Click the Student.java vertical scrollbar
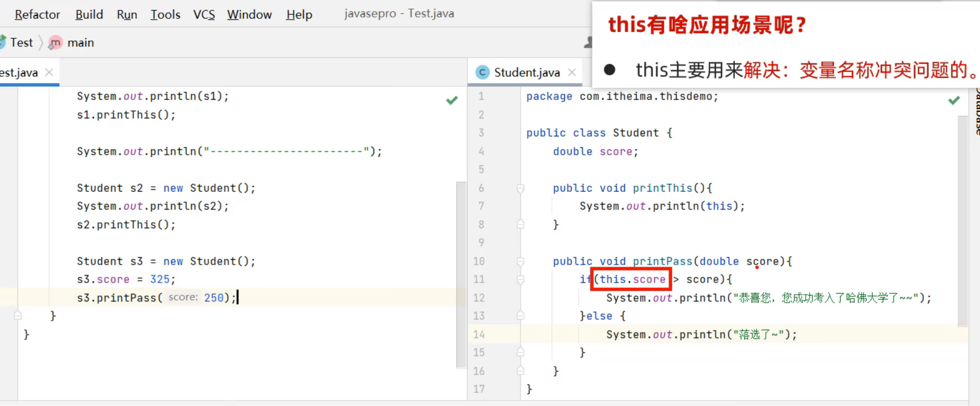This screenshot has width=980, height=406. coord(963,221)
